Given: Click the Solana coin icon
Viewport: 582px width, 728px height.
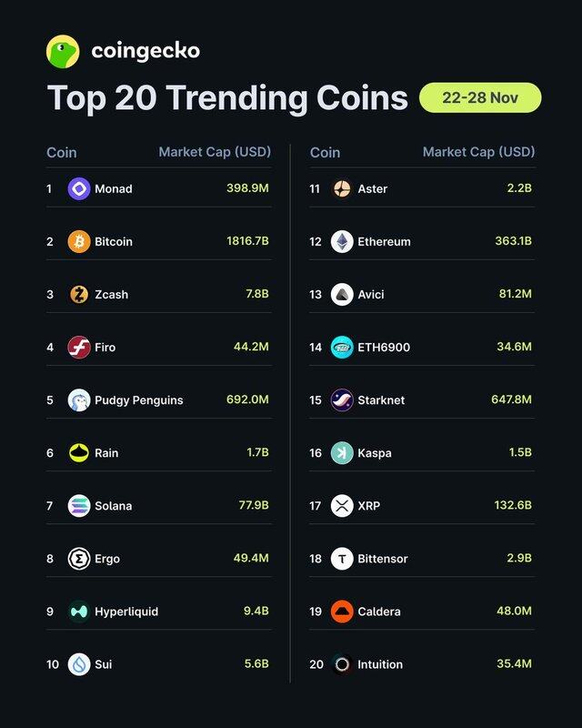Looking at the screenshot, I should (79, 506).
